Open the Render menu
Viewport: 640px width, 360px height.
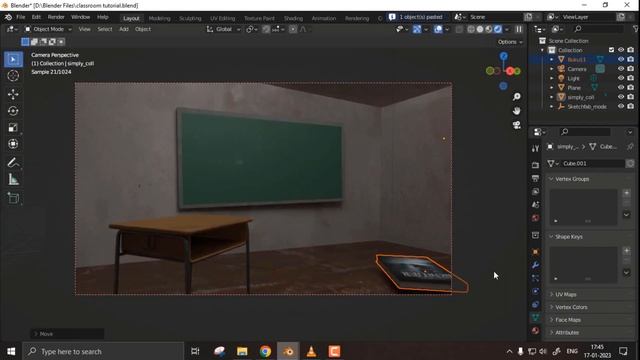(56, 17)
